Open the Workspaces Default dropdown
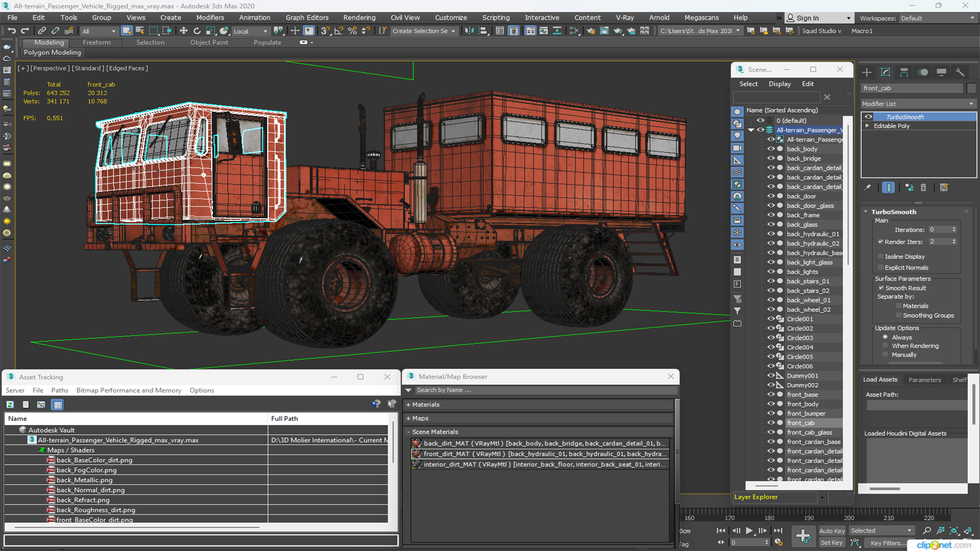The image size is (980, 551). tap(937, 18)
